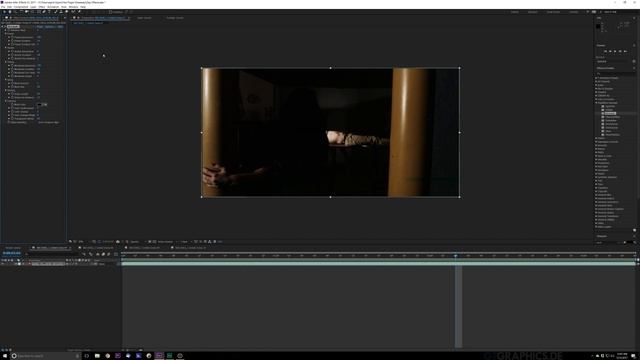
Task: Select the Rectangle shape tool
Action: click(x=38, y=12)
